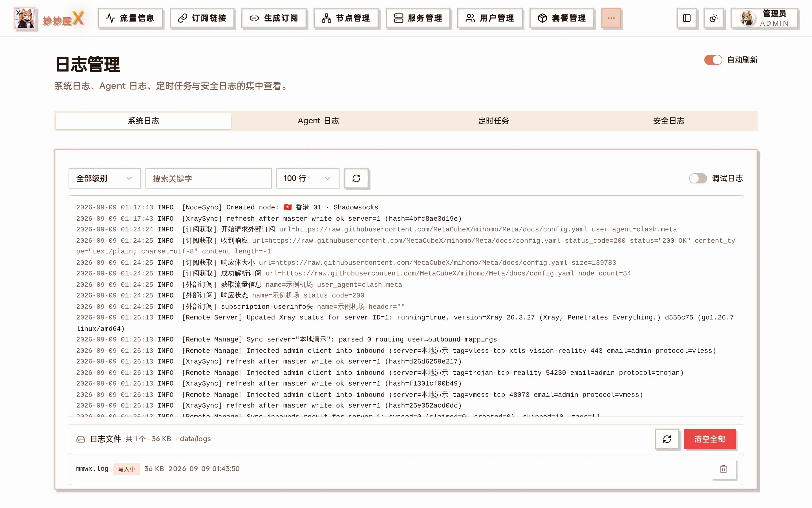Click the data/logs path text

pyautogui.click(x=195, y=439)
